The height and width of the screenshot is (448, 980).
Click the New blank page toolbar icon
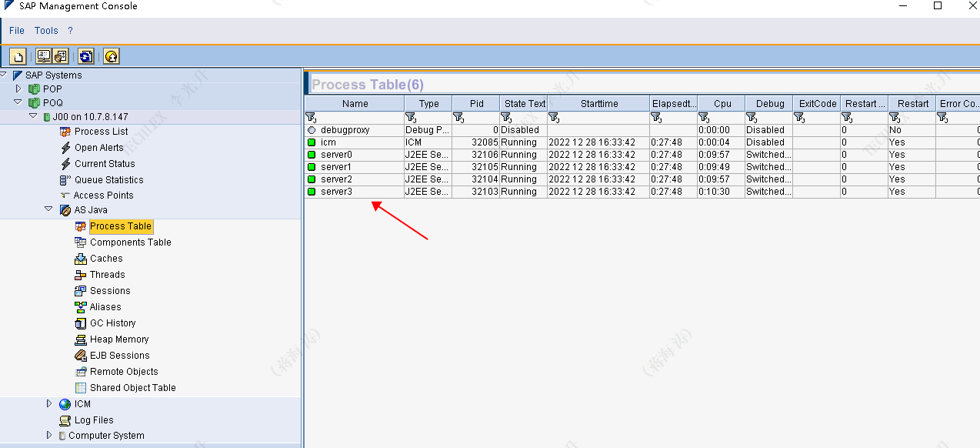tap(18, 56)
